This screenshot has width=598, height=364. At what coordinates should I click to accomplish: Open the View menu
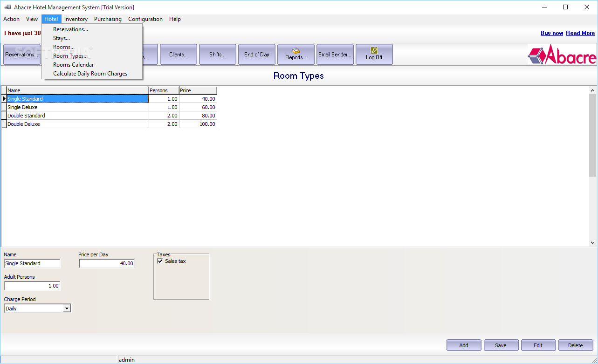click(x=32, y=19)
